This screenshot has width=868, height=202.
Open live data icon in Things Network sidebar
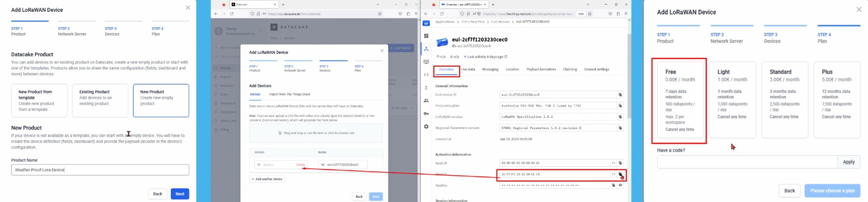tap(426, 62)
